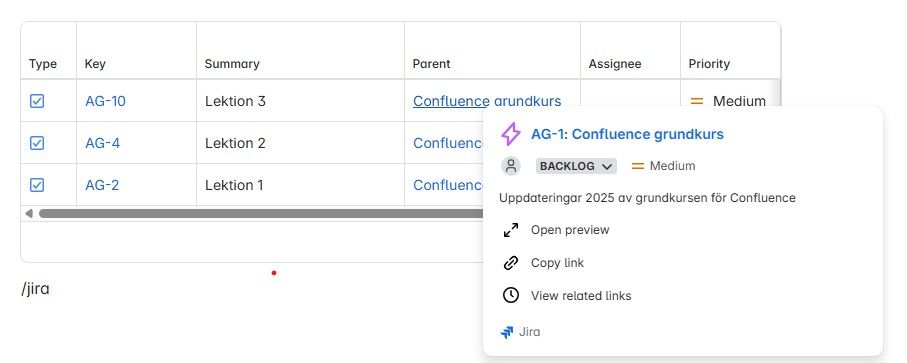The image size is (907, 363).
Task: Click the left scroll arrow under the table
Action: click(x=29, y=213)
